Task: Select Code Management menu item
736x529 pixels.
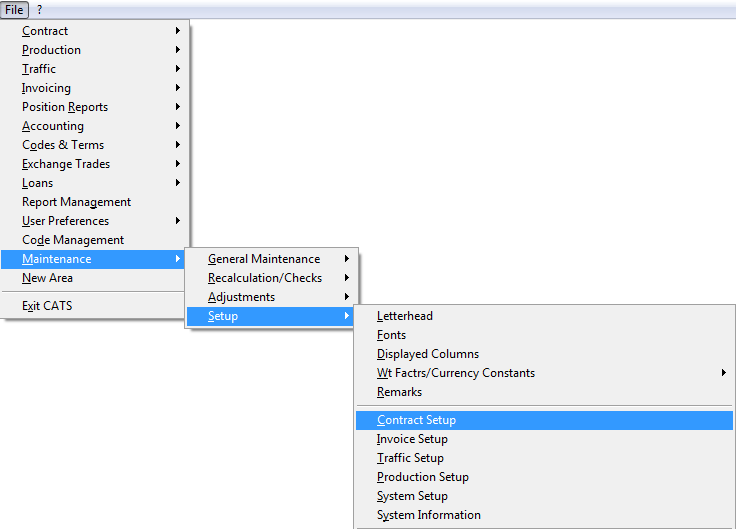Action: pyautogui.click(x=94, y=240)
